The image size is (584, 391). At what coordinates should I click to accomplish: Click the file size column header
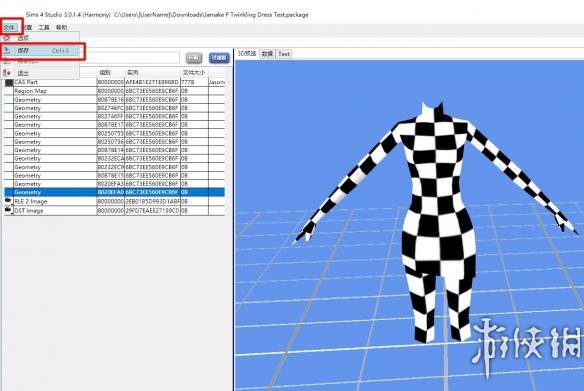tap(194, 72)
